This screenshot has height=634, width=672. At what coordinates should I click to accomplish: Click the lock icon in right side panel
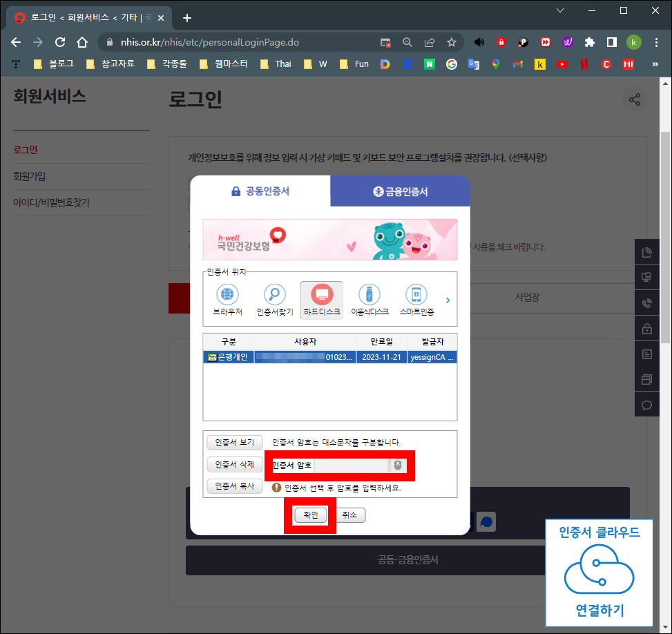(646, 329)
